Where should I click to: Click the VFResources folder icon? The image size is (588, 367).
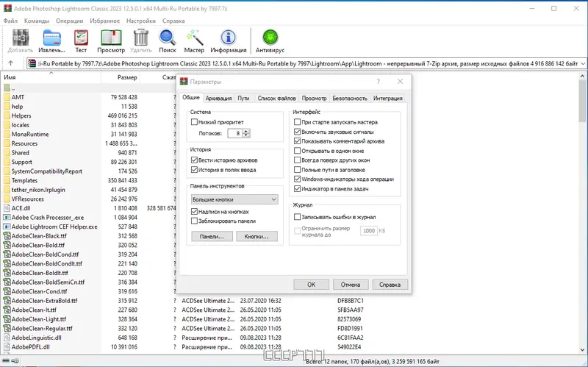point(7,199)
